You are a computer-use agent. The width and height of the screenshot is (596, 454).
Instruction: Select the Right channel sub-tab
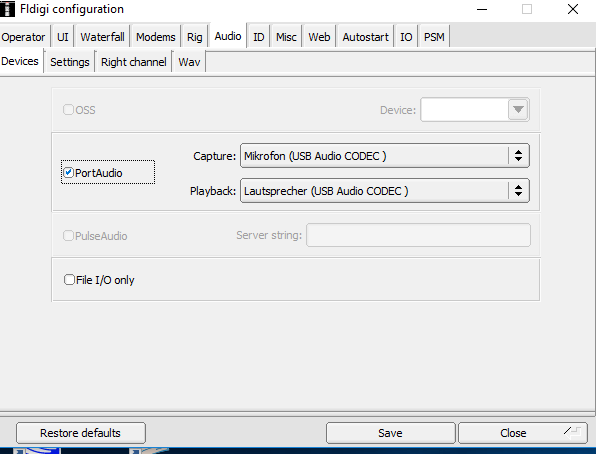coord(133,62)
